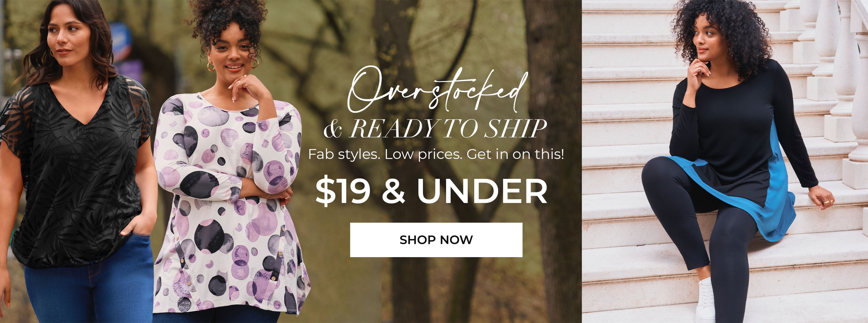Click the curly updo of the middle model
The height and width of the screenshot is (323, 868).
point(226,20)
